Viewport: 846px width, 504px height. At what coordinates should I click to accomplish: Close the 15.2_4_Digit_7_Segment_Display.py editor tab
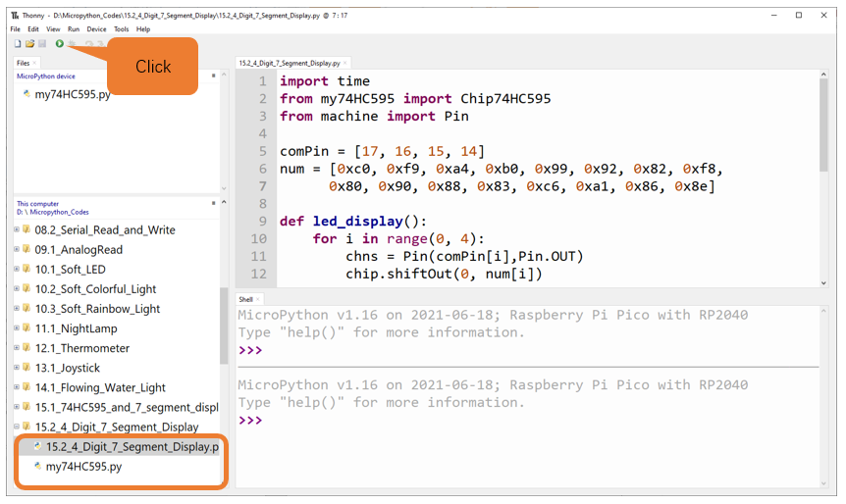point(345,63)
